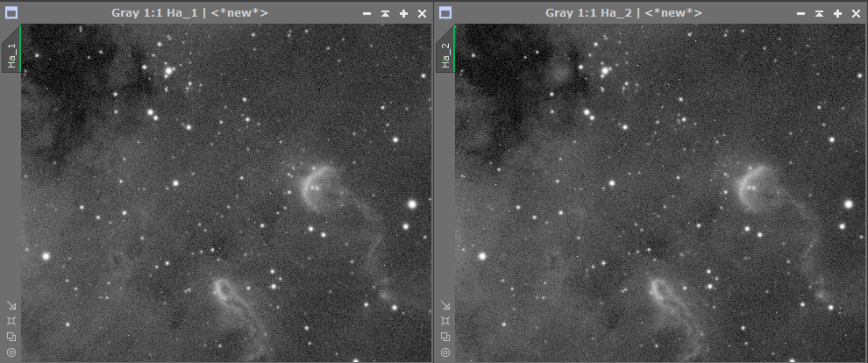Screen dimensions: 868x363
Task: Maximize the Ha_1 image window
Action: pos(403,13)
